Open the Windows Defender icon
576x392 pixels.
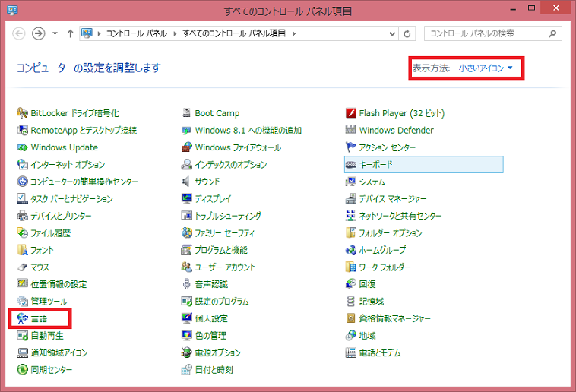click(351, 130)
